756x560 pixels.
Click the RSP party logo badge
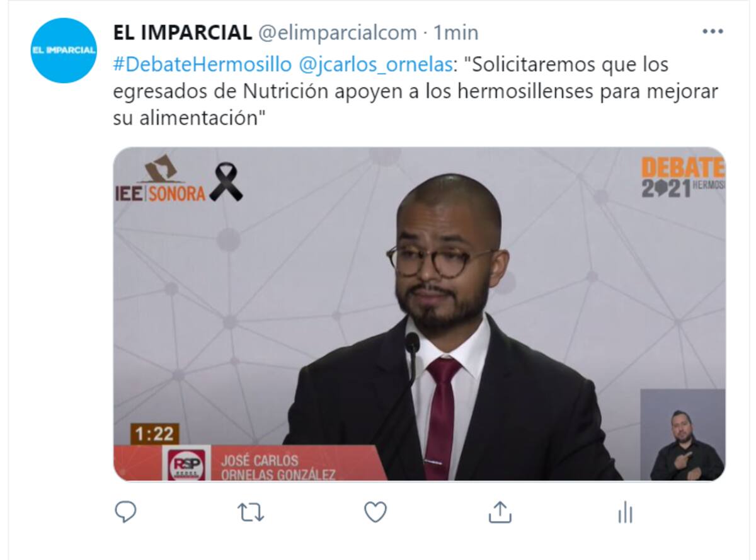coord(186,464)
